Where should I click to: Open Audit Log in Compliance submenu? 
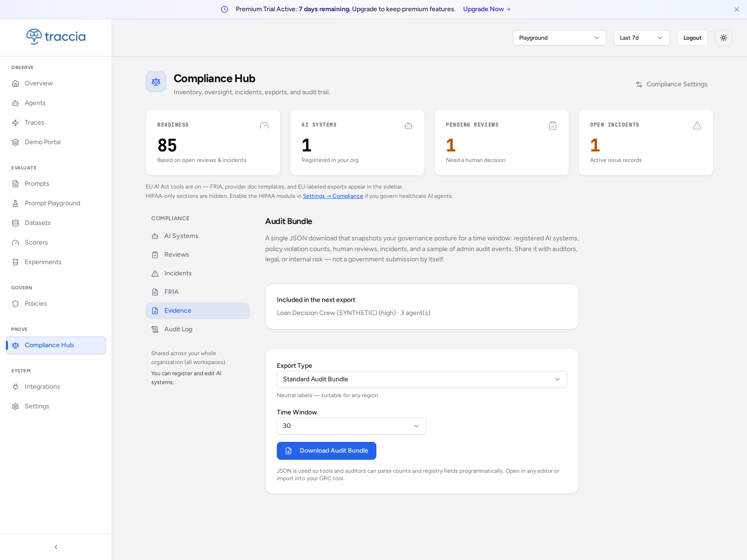[198, 329]
